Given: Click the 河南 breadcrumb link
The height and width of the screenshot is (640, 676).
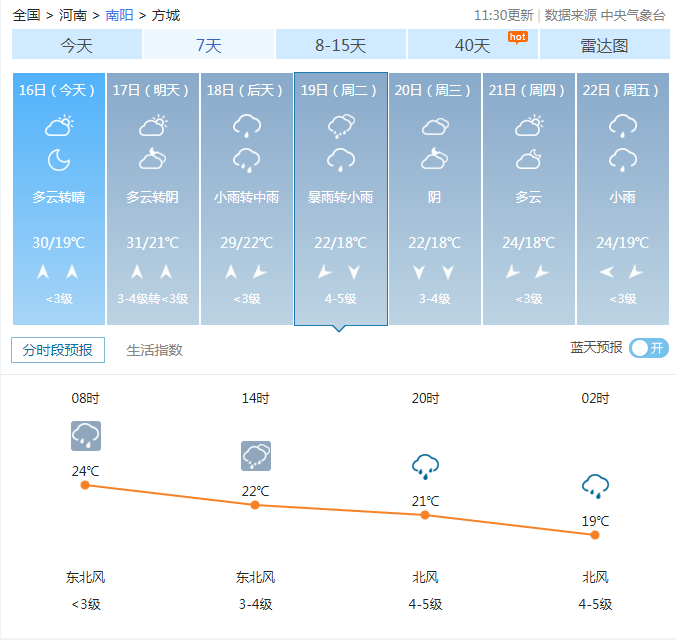Looking at the screenshot, I should pos(72,15).
